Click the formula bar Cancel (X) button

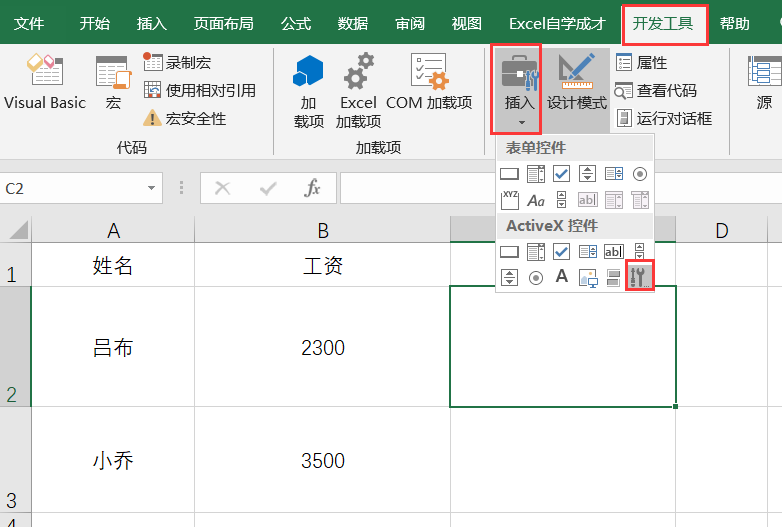pos(222,188)
